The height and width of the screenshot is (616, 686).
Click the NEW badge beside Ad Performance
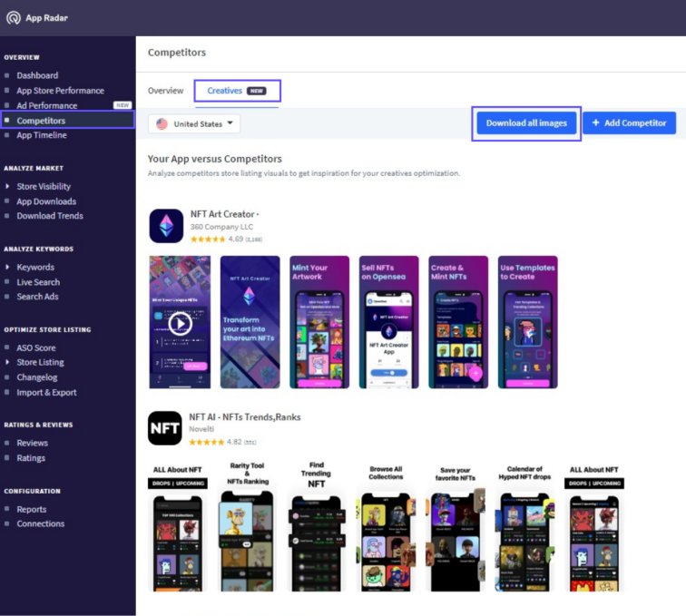[122, 105]
